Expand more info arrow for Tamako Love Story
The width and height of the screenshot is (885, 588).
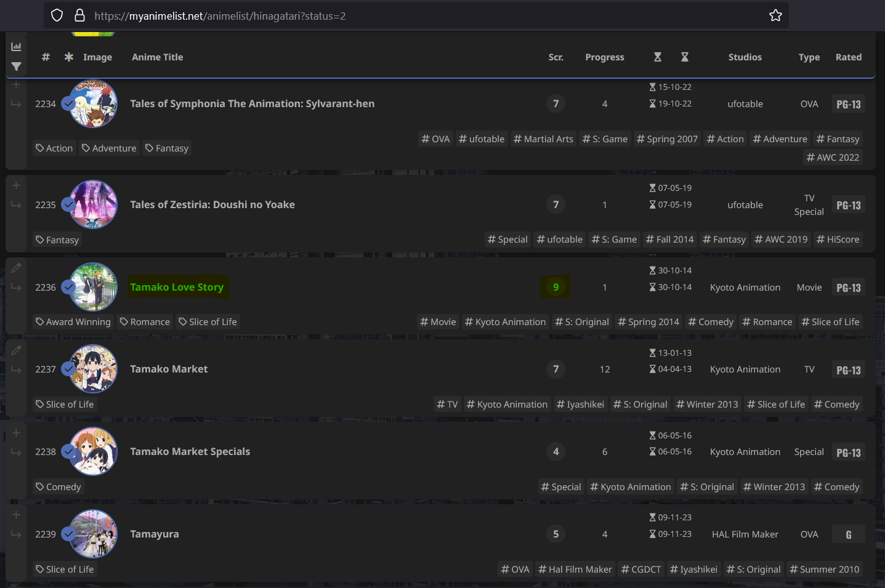[x=16, y=288]
